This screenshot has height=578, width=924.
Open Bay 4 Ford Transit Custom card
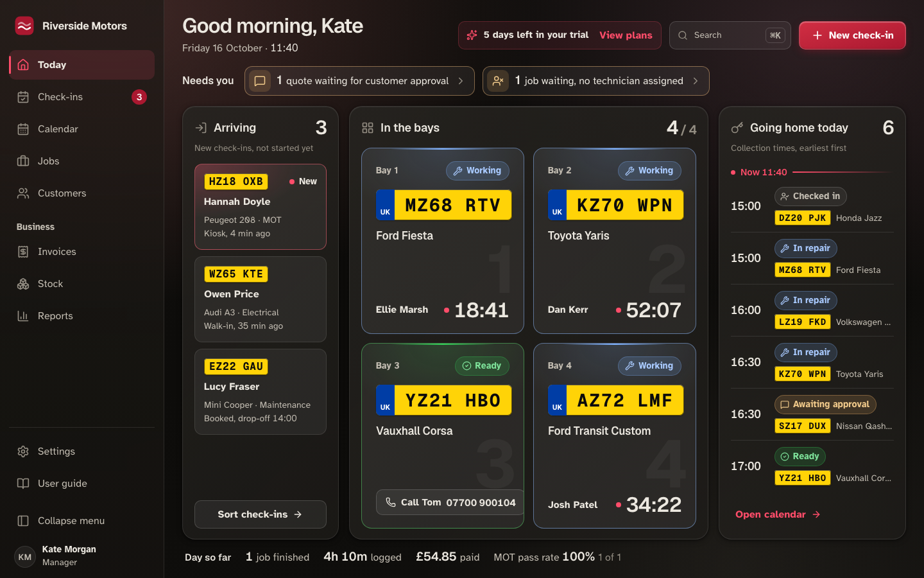[x=615, y=436]
